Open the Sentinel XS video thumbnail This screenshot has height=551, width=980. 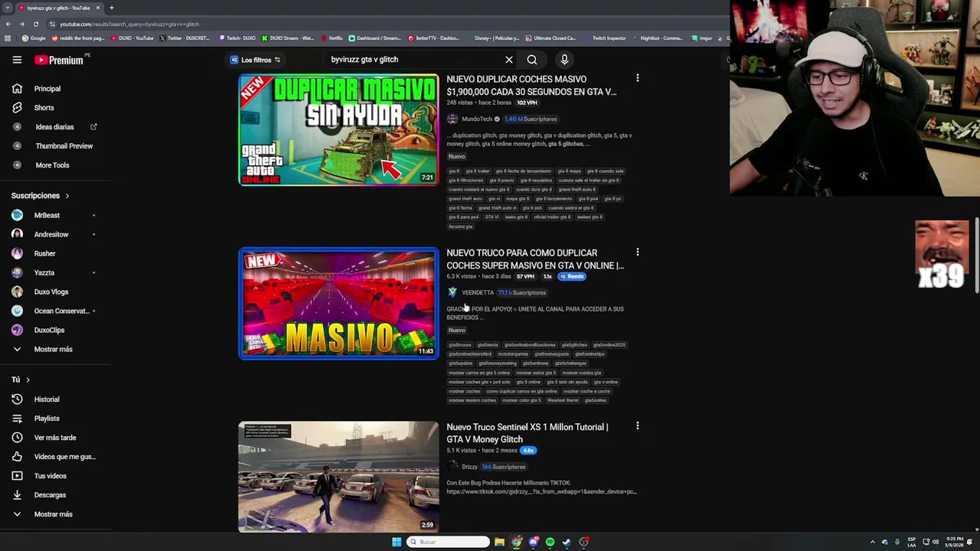pyautogui.click(x=338, y=477)
